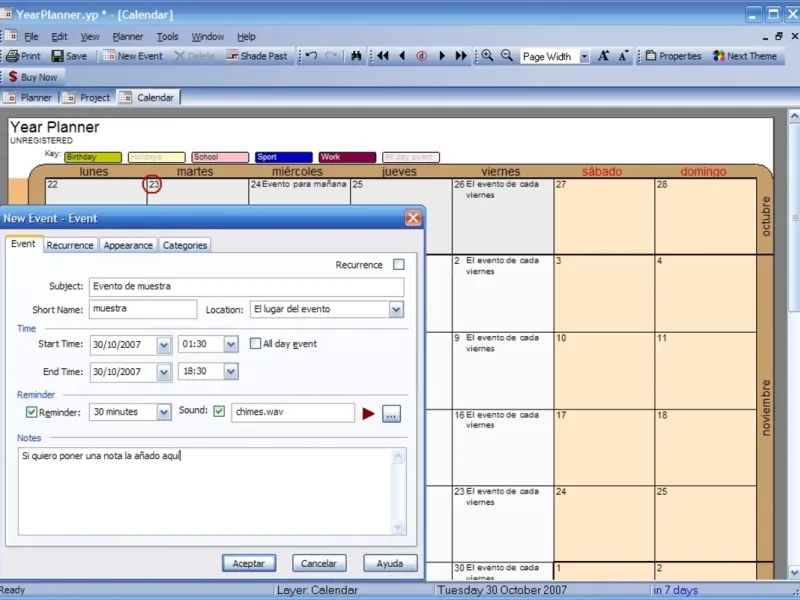Expand the 30 minutes reminder dropdown
The image size is (800, 600).
[163, 412]
